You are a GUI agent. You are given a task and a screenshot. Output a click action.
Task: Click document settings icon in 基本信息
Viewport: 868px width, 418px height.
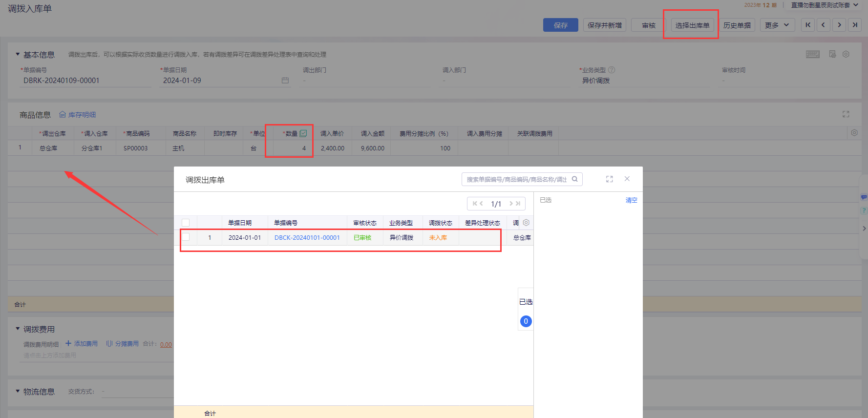pyautogui.click(x=832, y=54)
